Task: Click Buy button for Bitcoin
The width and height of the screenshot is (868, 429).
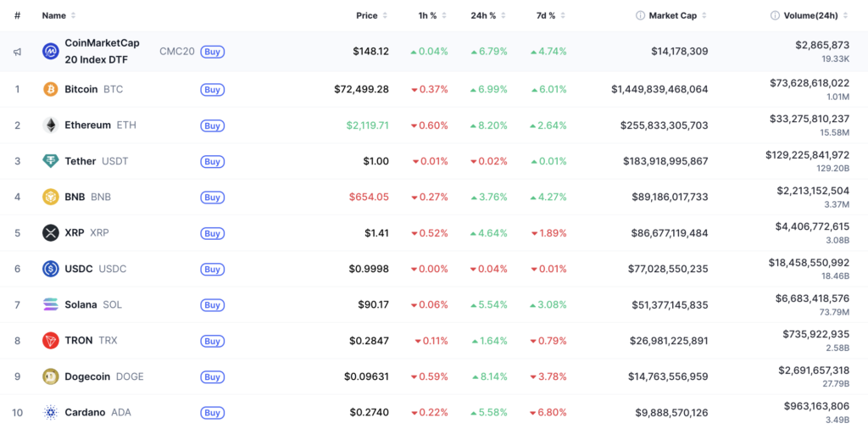Action: point(213,89)
